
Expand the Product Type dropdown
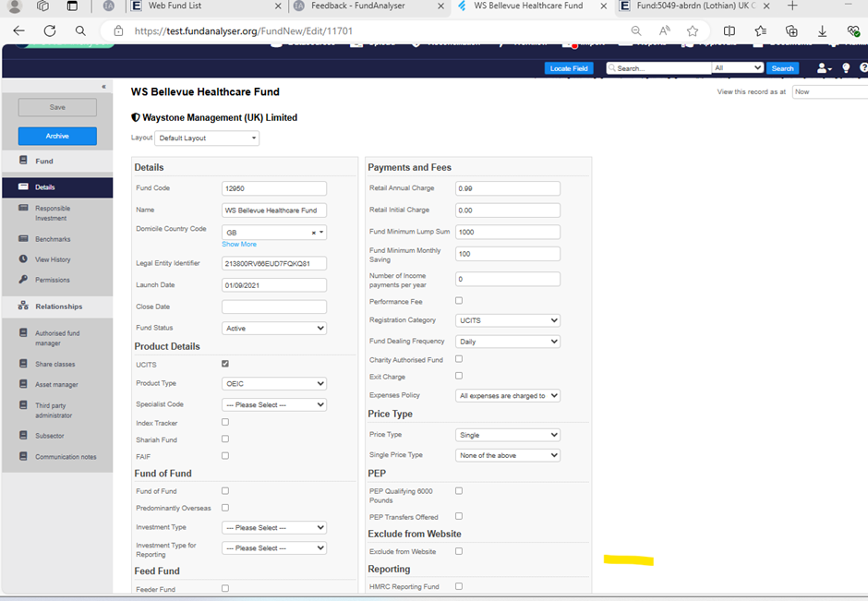pos(274,383)
